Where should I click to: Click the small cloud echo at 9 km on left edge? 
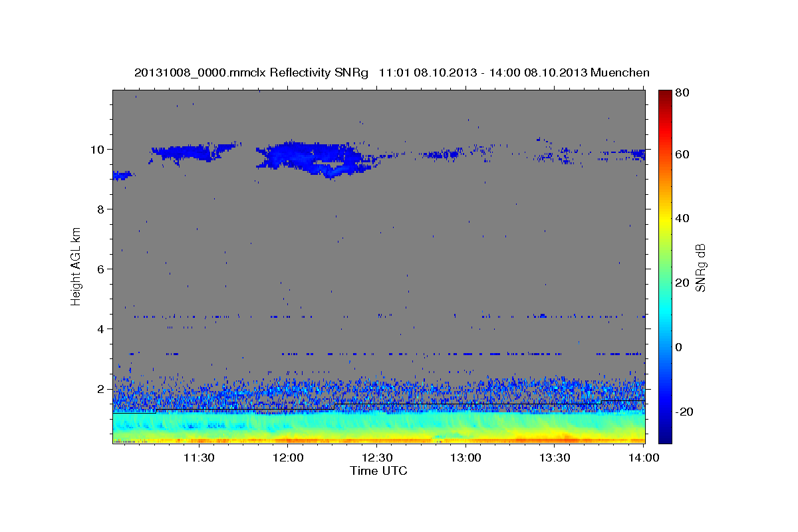pyautogui.click(x=123, y=176)
